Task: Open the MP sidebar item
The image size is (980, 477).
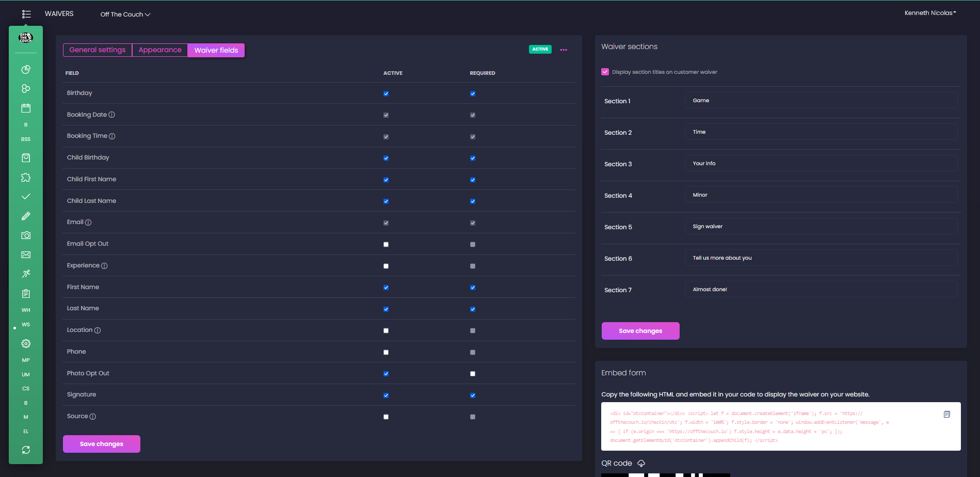Action: (26, 360)
